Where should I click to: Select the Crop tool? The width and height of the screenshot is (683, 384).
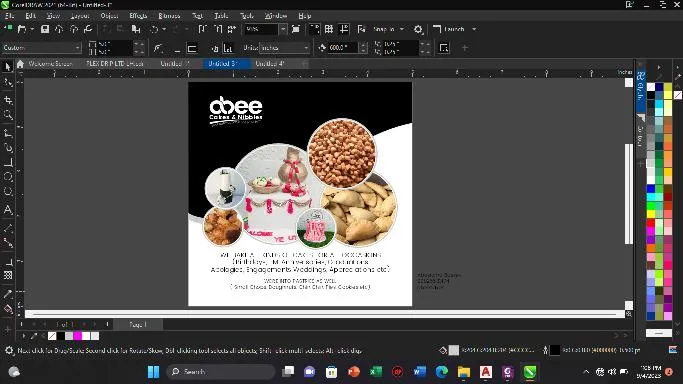7,100
